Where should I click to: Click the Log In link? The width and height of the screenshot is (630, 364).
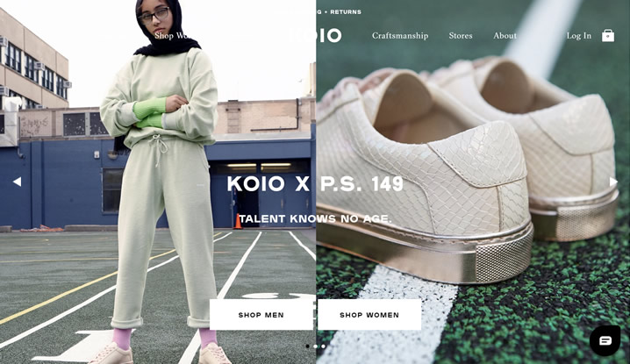579,36
